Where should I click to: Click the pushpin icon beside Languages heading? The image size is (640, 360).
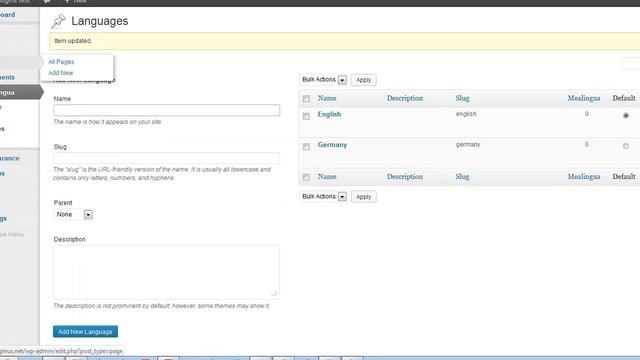pos(58,21)
